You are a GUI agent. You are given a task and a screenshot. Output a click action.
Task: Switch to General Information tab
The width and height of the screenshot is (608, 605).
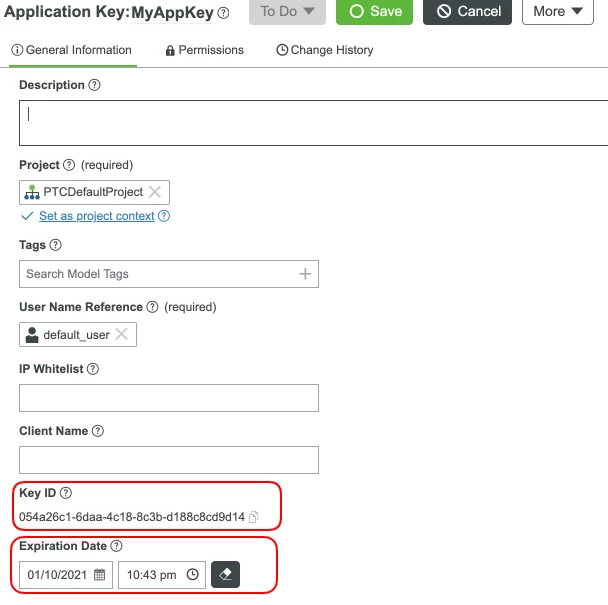point(72,50)
